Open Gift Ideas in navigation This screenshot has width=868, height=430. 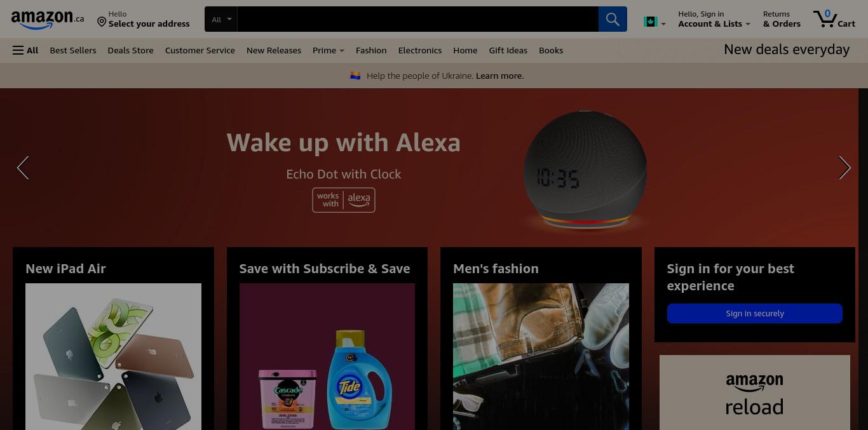[508, 50]
